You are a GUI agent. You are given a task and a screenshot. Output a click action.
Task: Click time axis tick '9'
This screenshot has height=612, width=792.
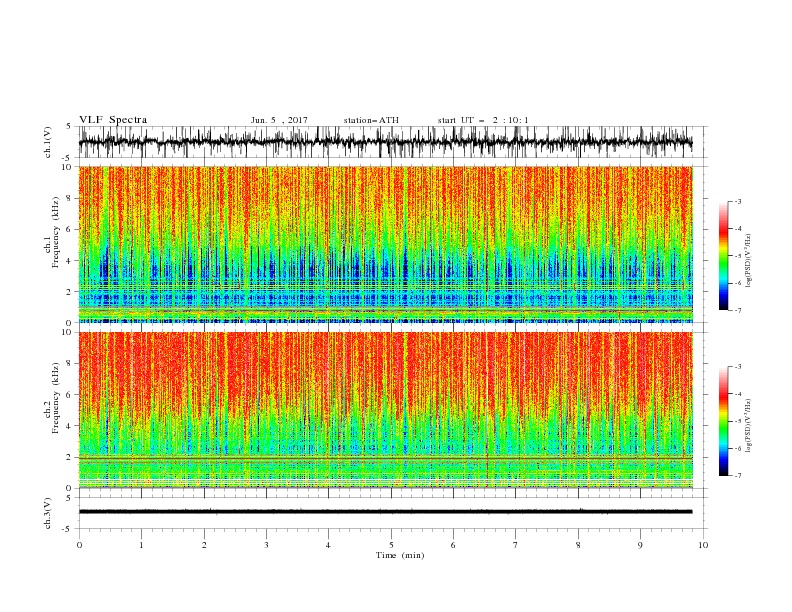click(x=640, y=545)
